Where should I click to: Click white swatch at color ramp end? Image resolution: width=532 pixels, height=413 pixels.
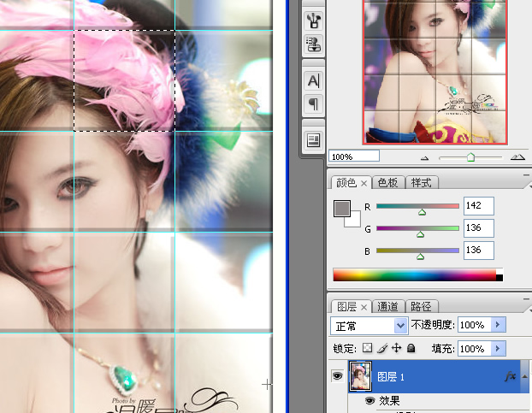499,271
